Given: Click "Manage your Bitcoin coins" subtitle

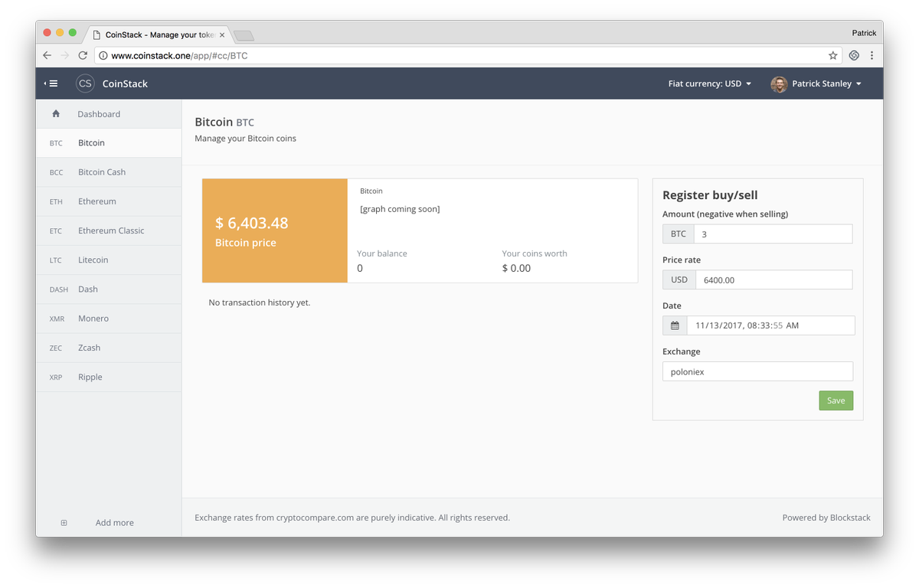Looking at the screenshot, I should pos(245,139).
